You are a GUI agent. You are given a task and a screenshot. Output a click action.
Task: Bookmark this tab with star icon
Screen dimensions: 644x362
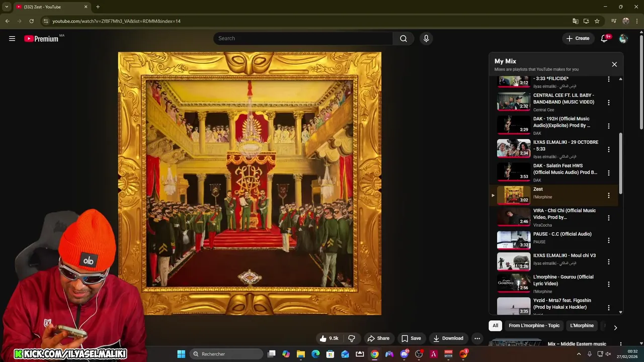click(597, 21)
